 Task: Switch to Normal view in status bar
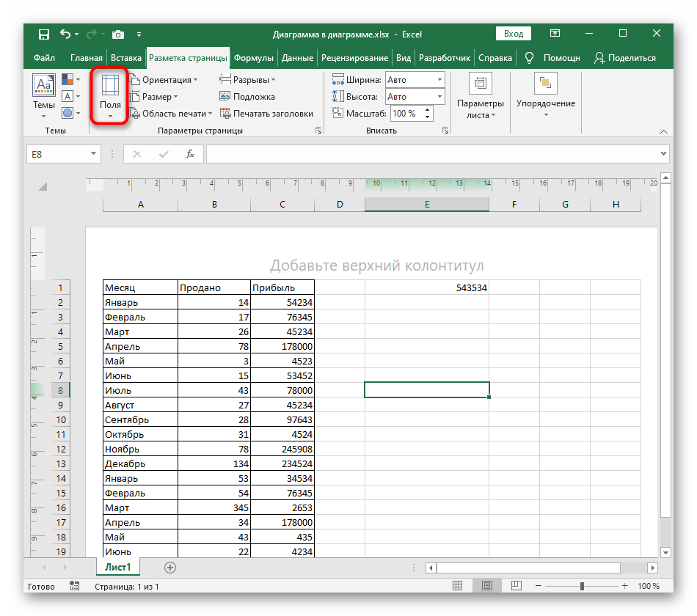457,586
